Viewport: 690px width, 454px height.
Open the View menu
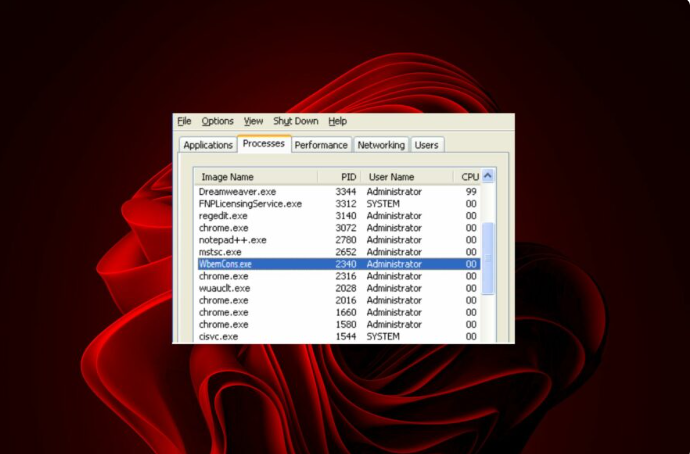tap(253, 121)
